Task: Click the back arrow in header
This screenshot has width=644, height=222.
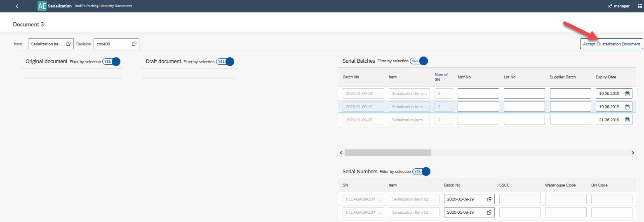Action: click(x=17, y=6)
